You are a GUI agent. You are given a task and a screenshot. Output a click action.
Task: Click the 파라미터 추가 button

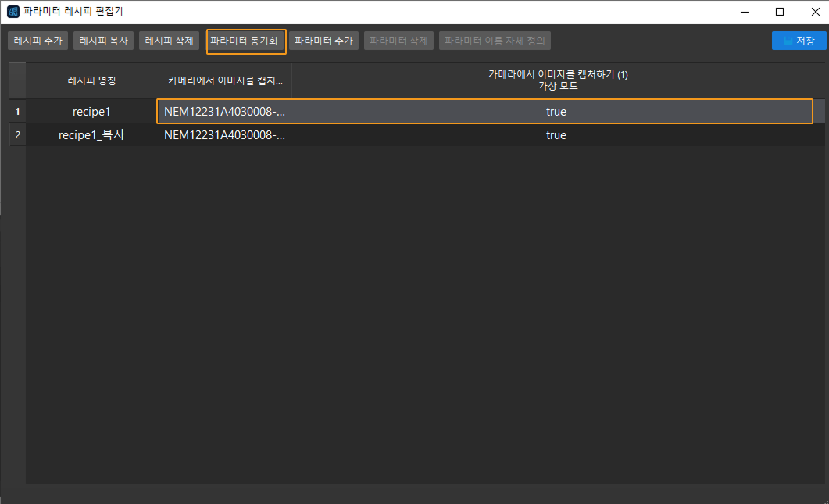(323, 41)
